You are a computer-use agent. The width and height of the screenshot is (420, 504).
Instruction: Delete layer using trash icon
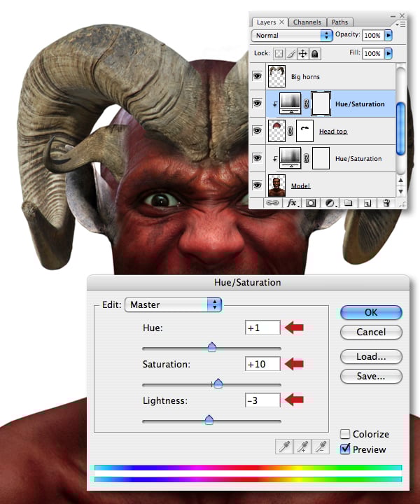[x=386, y=203]
